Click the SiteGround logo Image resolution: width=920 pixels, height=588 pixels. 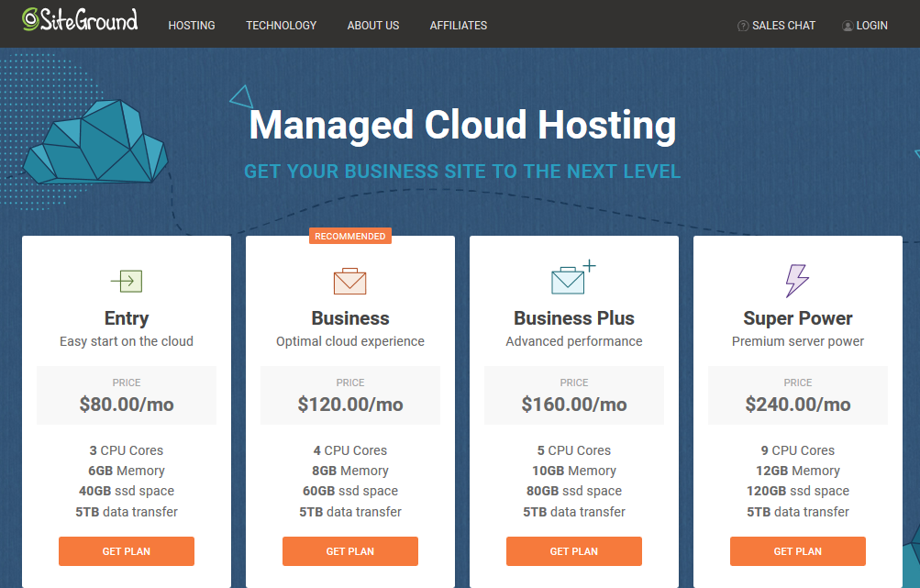(80, 20)
